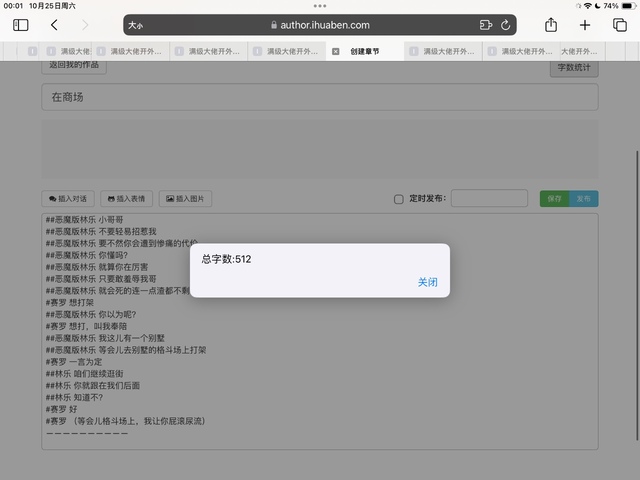Image resolution: width=640 pixels, height=480 pixels.
Task: Dismiss the dialog with 关闭
Action: click(427, 282)
